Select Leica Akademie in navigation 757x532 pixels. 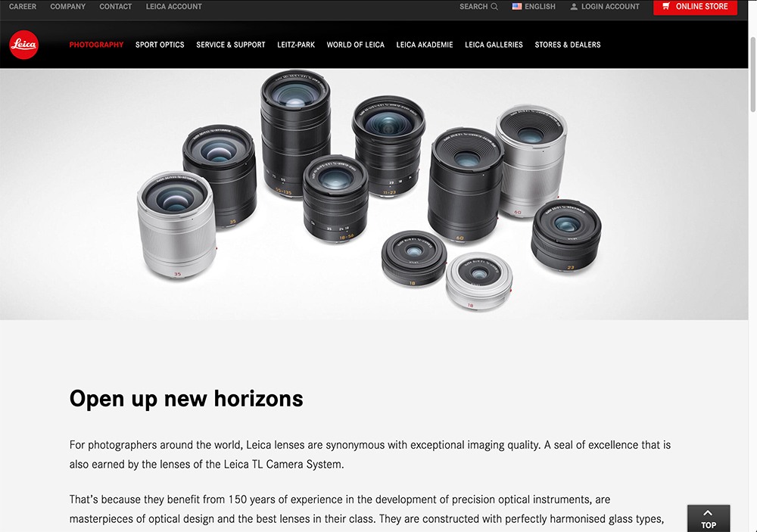(425, 45)
